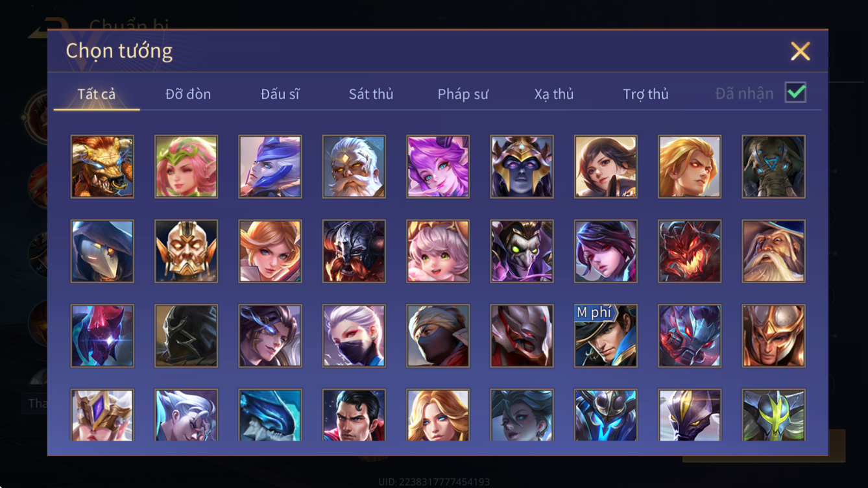
Task: Select the hero marked 'M phí'
Action: point(606,336)
